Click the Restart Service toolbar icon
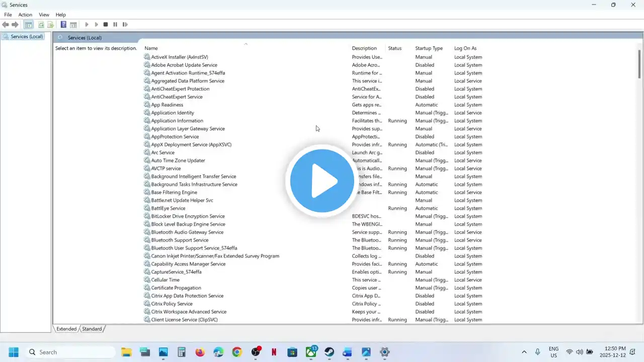This screenshot has height=362, width=644. pos(125,25)
